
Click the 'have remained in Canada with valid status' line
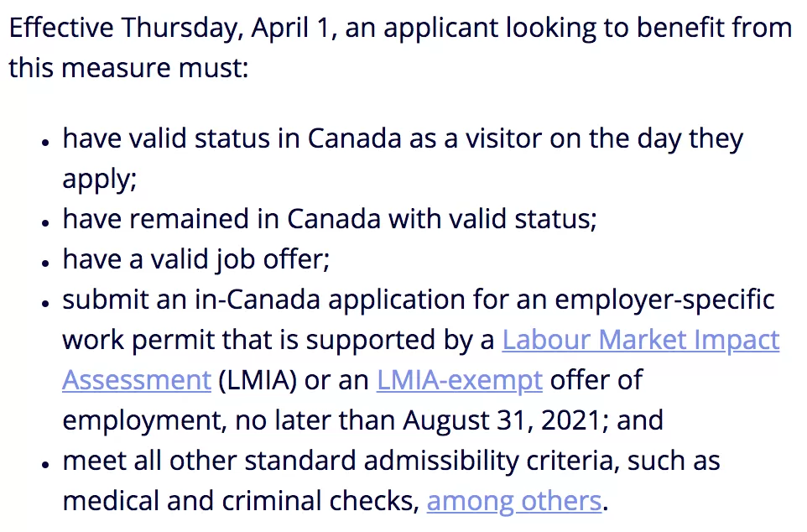pos(330,219)
